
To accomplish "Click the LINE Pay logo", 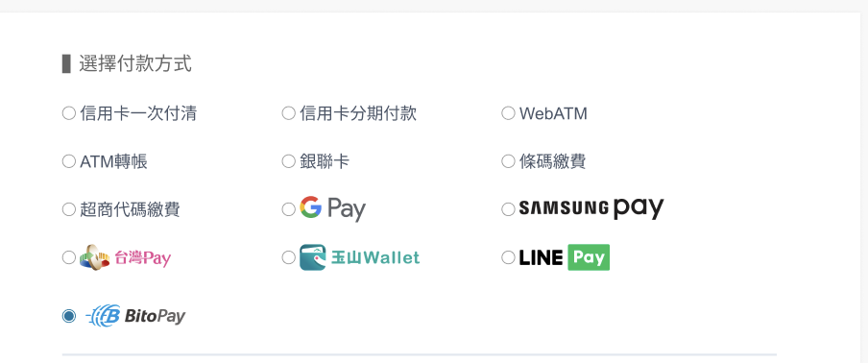I will pyautogui.click(x=564, y=257).
